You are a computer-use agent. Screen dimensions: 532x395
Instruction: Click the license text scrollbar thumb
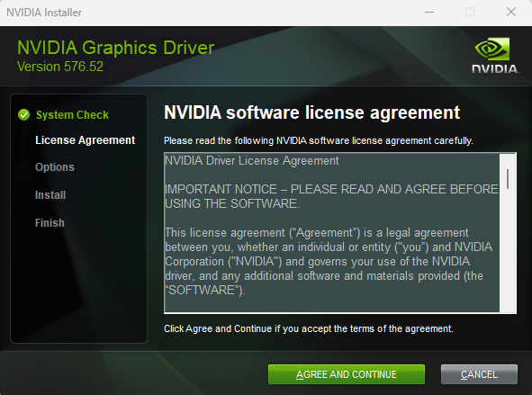[x=508, y=179]
